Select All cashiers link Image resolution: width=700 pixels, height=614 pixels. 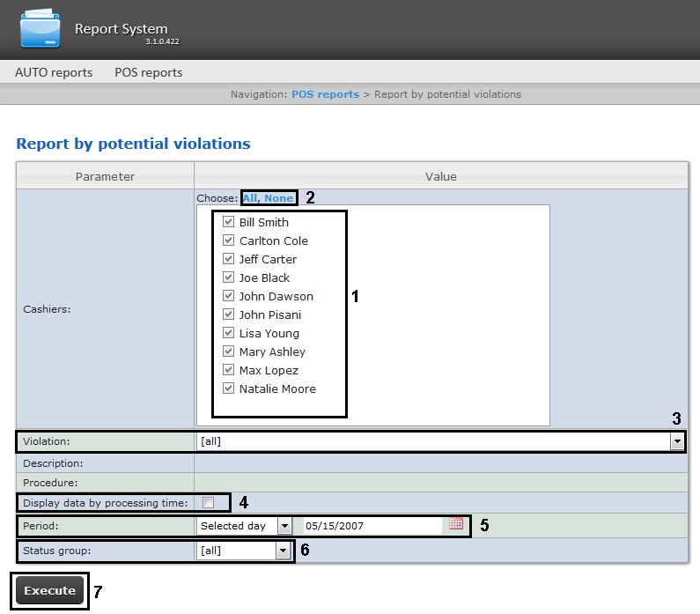coord(250,198)
